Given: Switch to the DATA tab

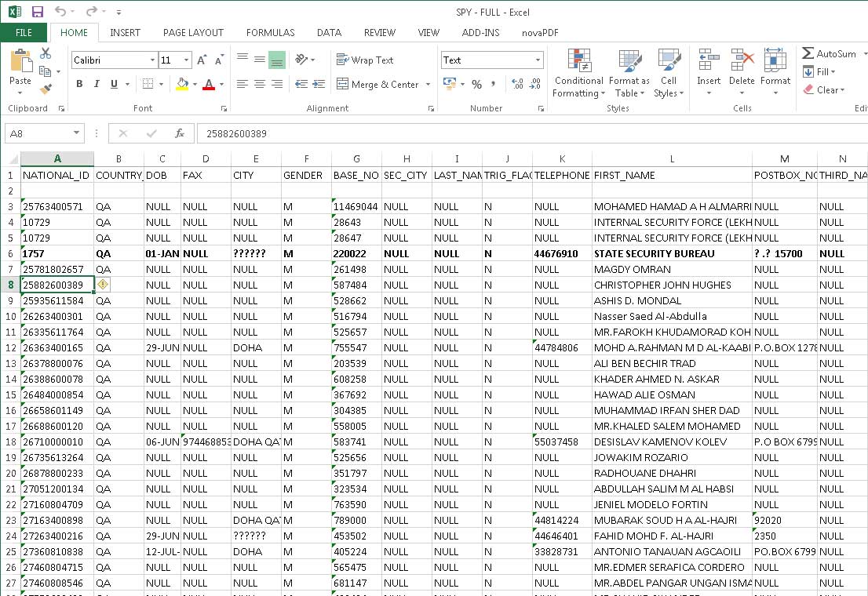Looking at the screenshot, I should (329, 33).
